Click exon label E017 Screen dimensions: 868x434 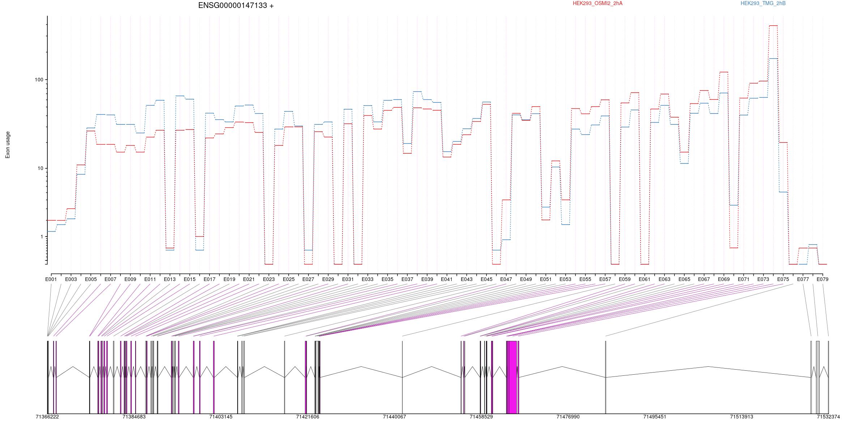pyautogui.click(x=209, y=279)
